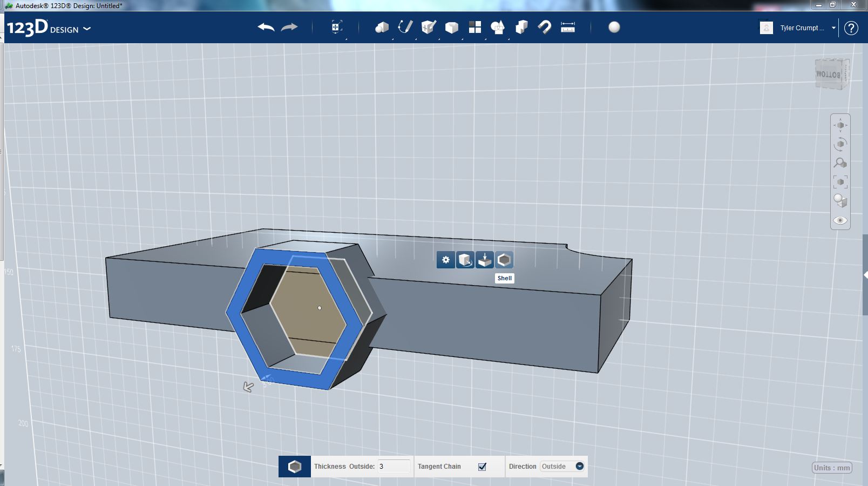Click the Tyler Crumpt user name
Image resolution: width=868 pixels, height=486 pixels.
click(x=802, y=28)
